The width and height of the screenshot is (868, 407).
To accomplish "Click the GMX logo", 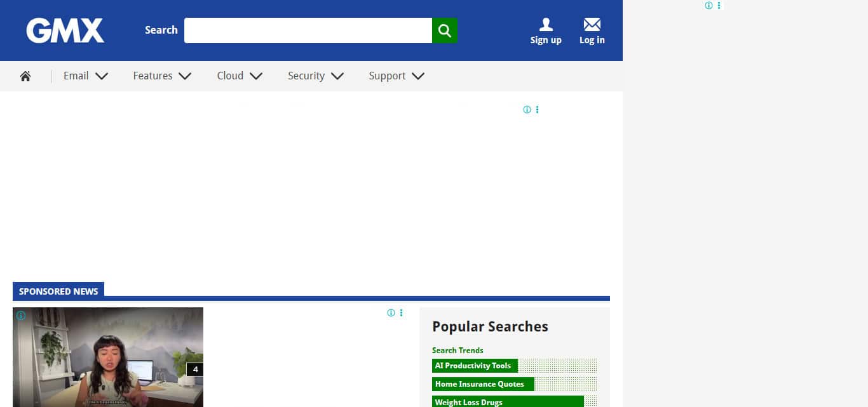I will [65, 30].
